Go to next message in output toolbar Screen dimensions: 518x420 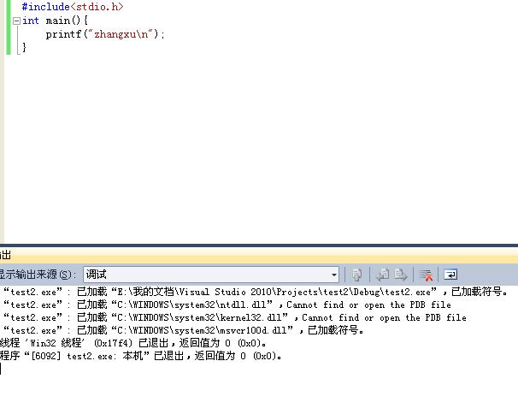tap(400, 275)
